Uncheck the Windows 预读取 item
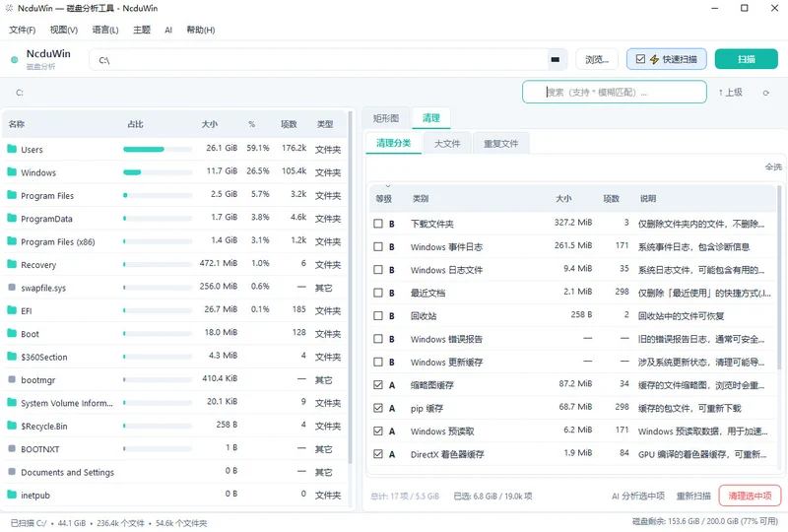Image resolution: width=788 pixels, height=532 pixels. [x=378, y=431]
